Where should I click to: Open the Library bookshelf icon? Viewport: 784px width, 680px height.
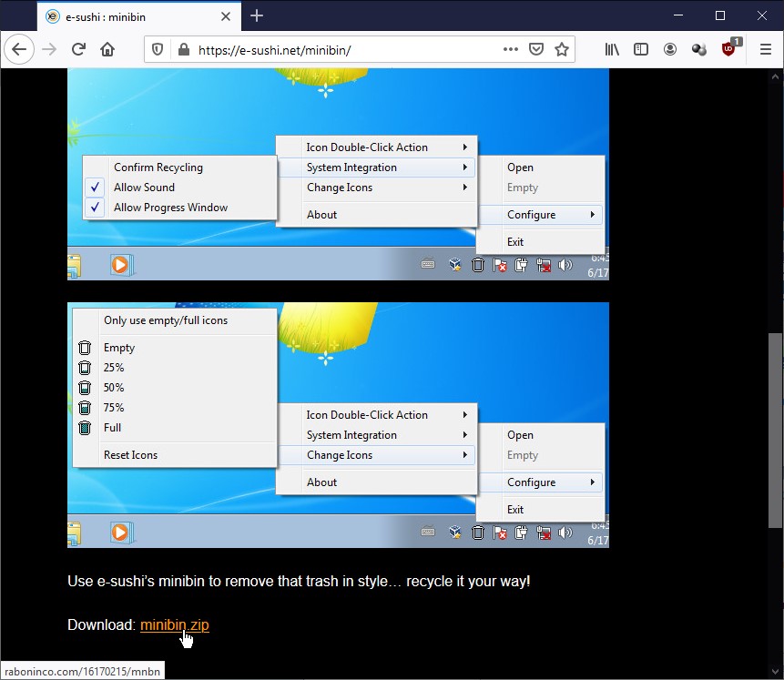point(612,49)
